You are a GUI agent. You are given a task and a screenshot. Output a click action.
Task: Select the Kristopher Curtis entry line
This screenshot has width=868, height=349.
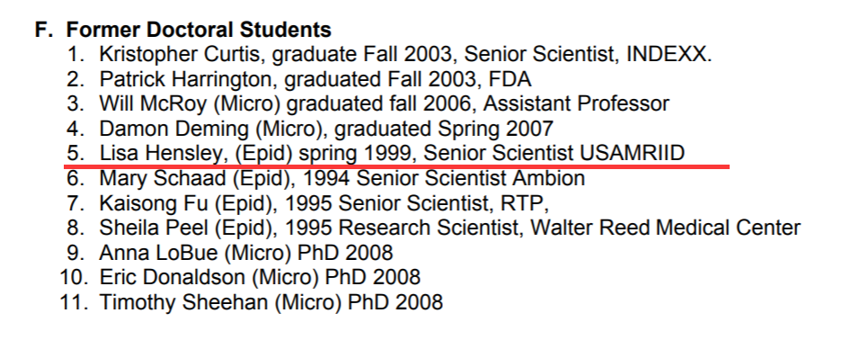coord(390,54)
